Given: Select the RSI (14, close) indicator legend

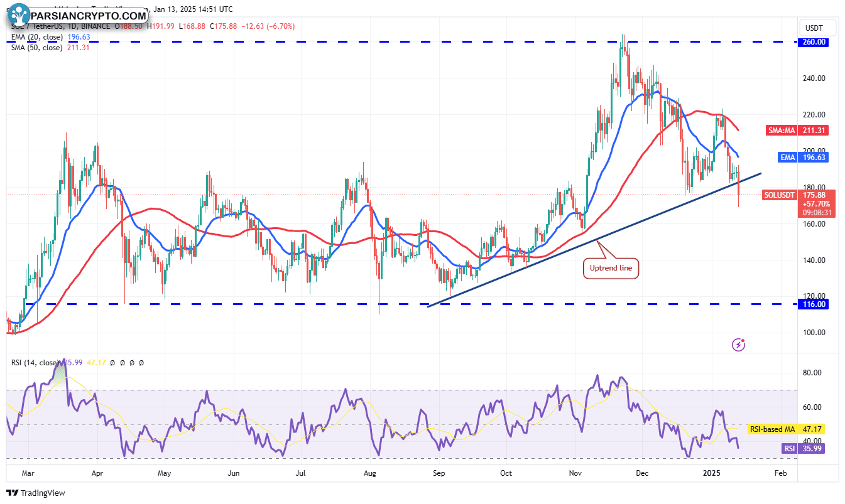Looking at the screenshot, I should (x=35, y=363).
